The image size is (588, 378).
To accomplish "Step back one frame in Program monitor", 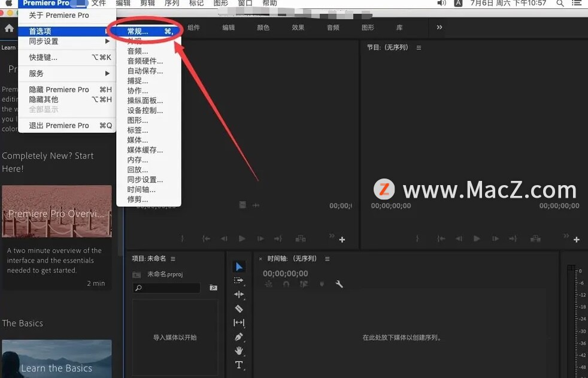I will [x=459, y=238].
